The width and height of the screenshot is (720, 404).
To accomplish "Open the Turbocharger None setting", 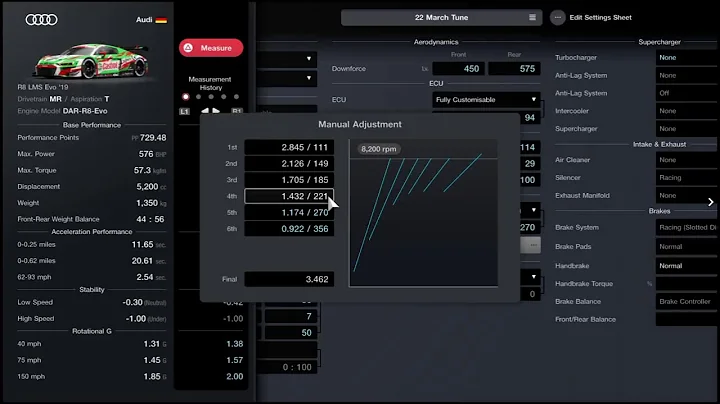I will click(686, 58).
